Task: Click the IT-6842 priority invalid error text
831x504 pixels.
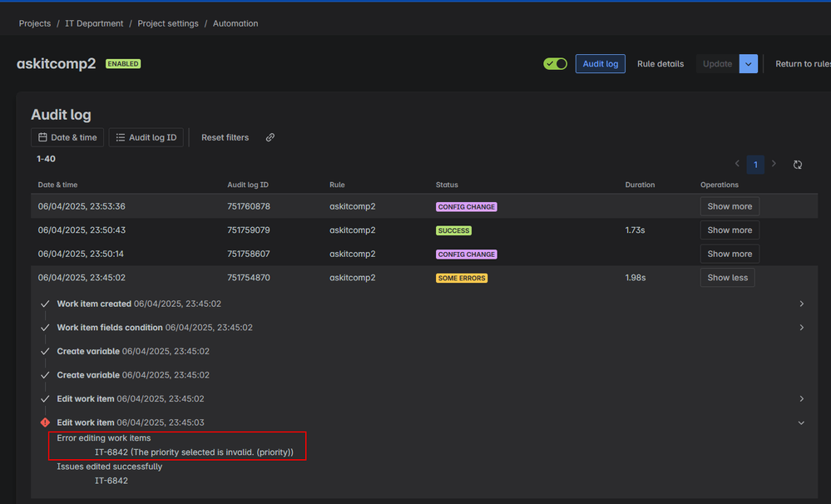Action: (194, 452)
